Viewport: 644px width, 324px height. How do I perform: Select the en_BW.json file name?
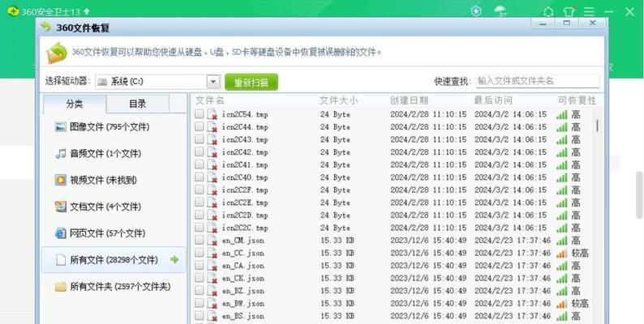click(x=243, y=304)
